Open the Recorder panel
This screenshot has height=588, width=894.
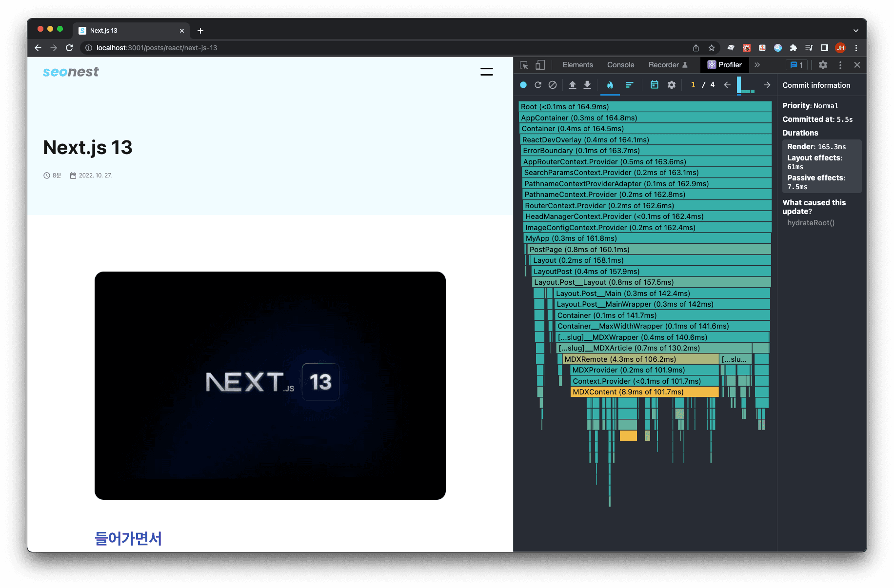(664, 65)
